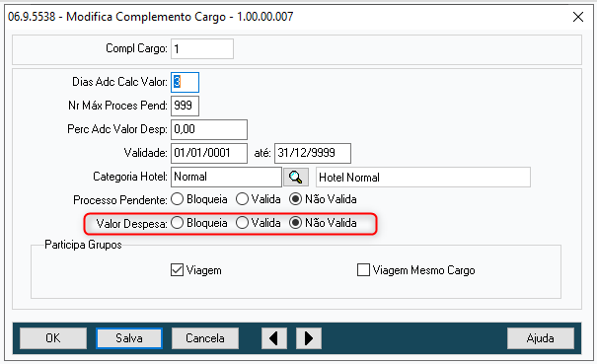The image size is (597, 364).
Task: Select Valida for Valor Despesa
Action: (259, 223)
